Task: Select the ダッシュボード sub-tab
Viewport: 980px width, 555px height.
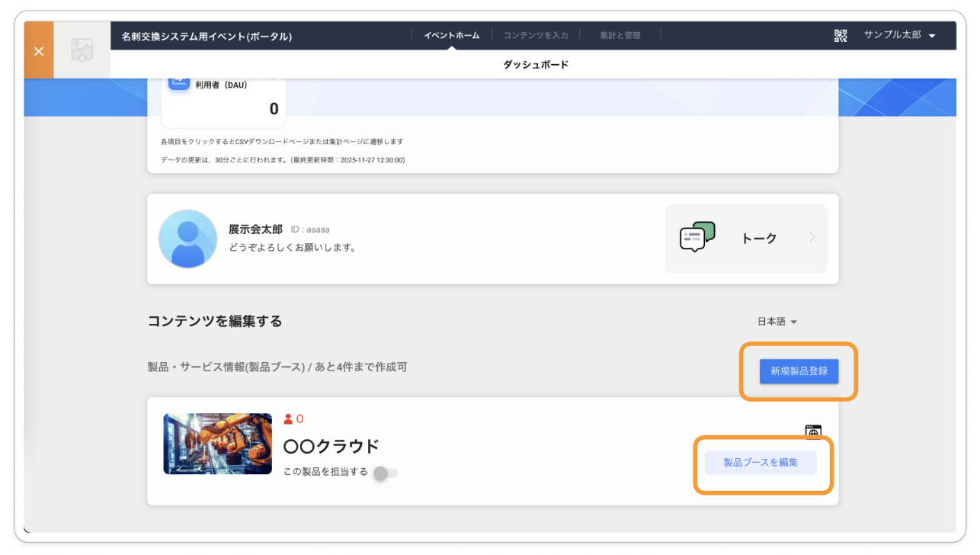Action: tap(536, 65)
